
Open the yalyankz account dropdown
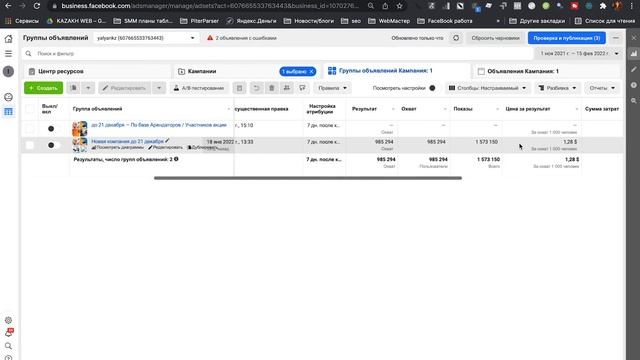click(x=146, y=38)
